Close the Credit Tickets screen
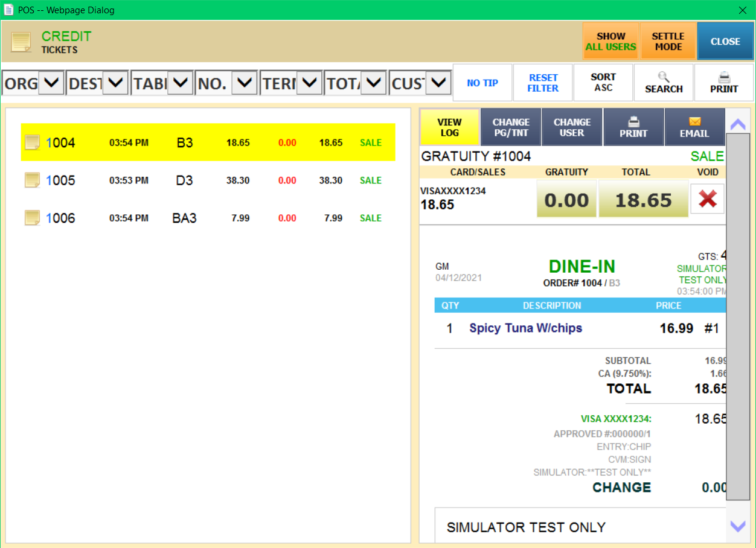Image resolution: width=756 pixels, height=548 pixels. [725, 41]
